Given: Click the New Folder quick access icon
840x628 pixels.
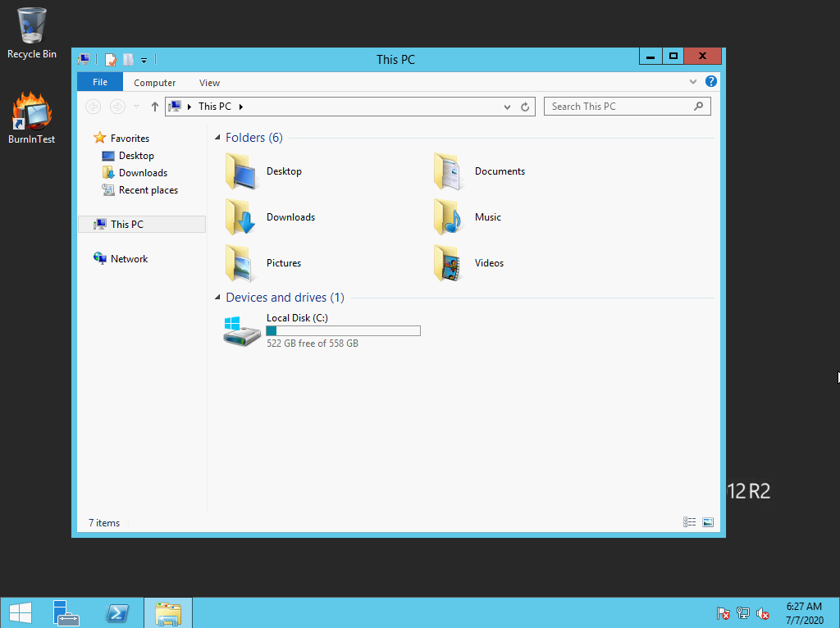Looking at the screenshot, I should click(x=128, y=59).
